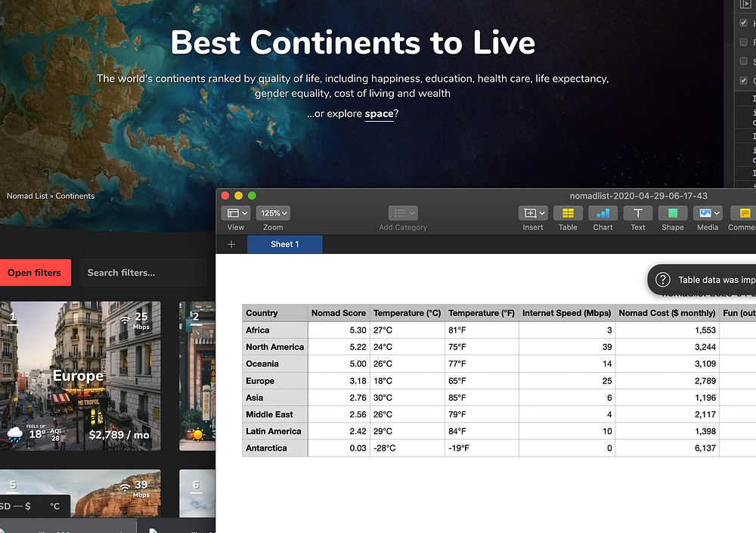Click the green zoom button of Numbers window
Image resolution: width=756 pixels, height=533 pixels.
252,196
